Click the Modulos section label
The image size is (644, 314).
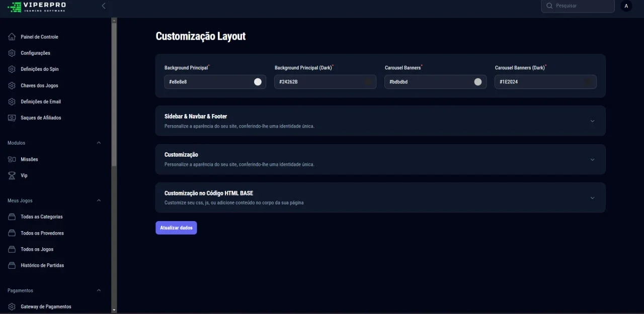point(16,143)
